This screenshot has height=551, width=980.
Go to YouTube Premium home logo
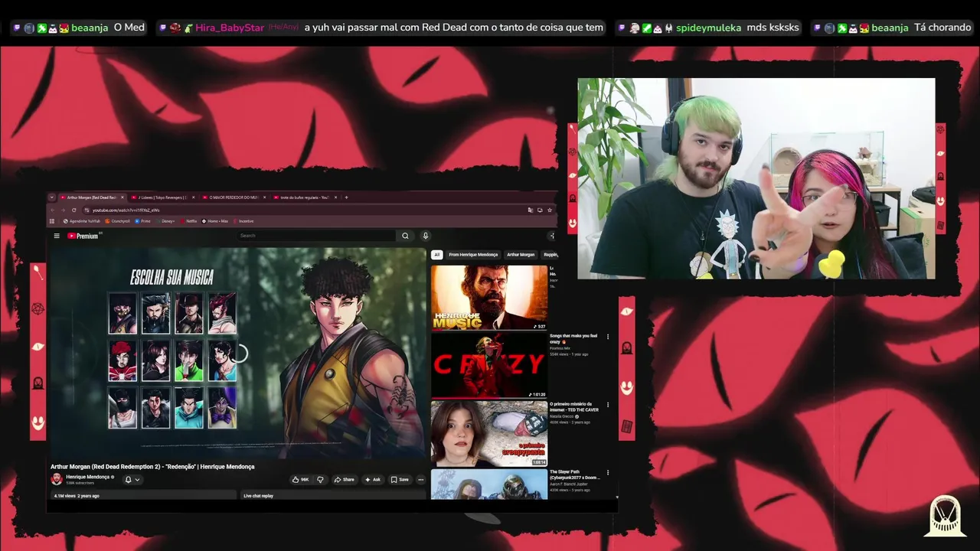tap(83, 236)
